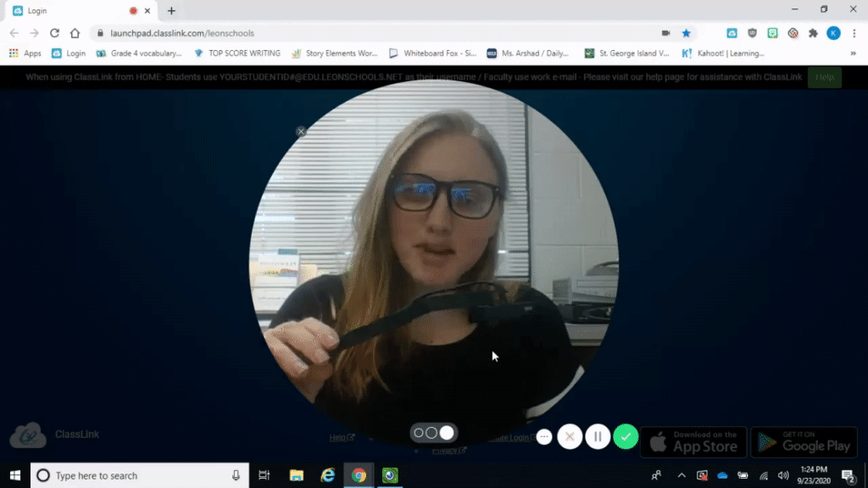Open Internet Explorer from the taskbar
Screen dimensions: 868x488
(328, 475)
